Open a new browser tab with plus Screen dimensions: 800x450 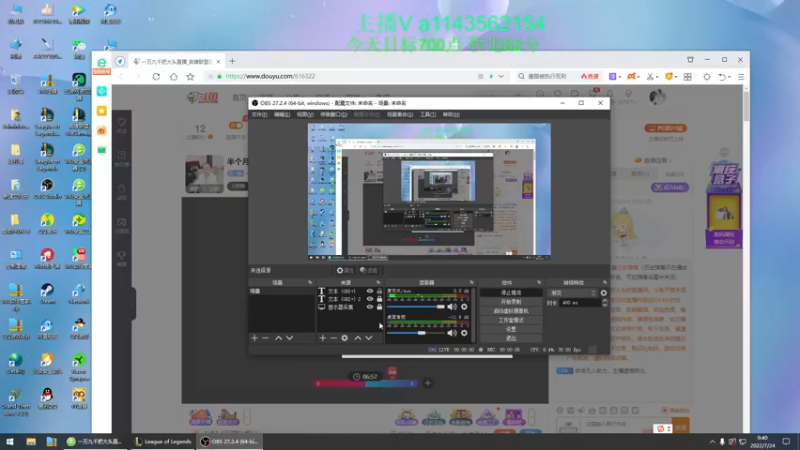pyautogui.click(x=232, y=61)
